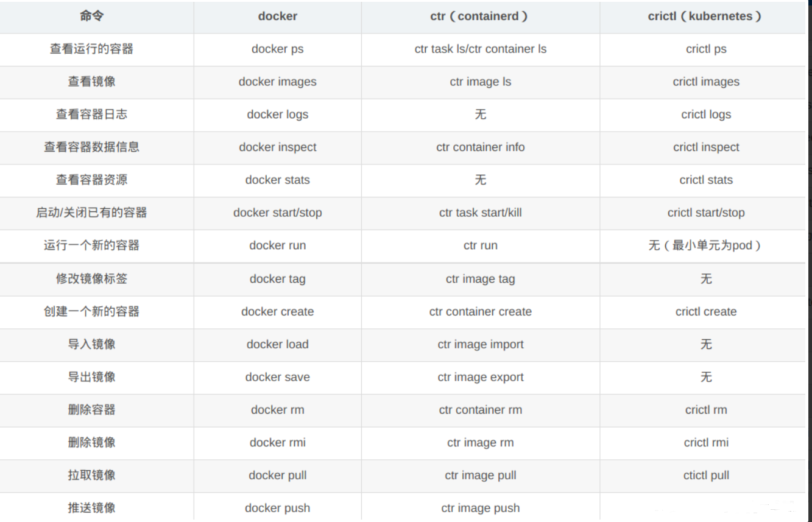Select the "ctr task start/kill" cell
Viewport: 812px width, 522px height.
click(480, 213)
